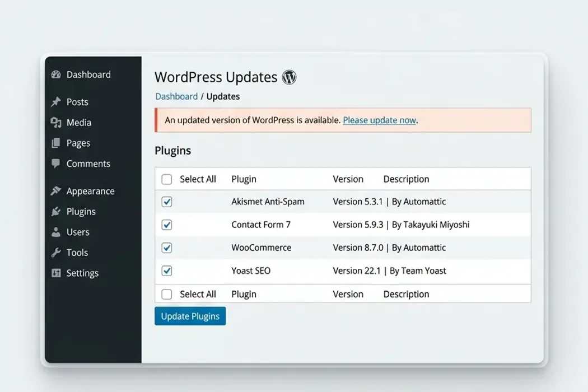Uncheck the Contact Form 7 checkbox
This screenshot has width=588, height=392.
point(167,225)
